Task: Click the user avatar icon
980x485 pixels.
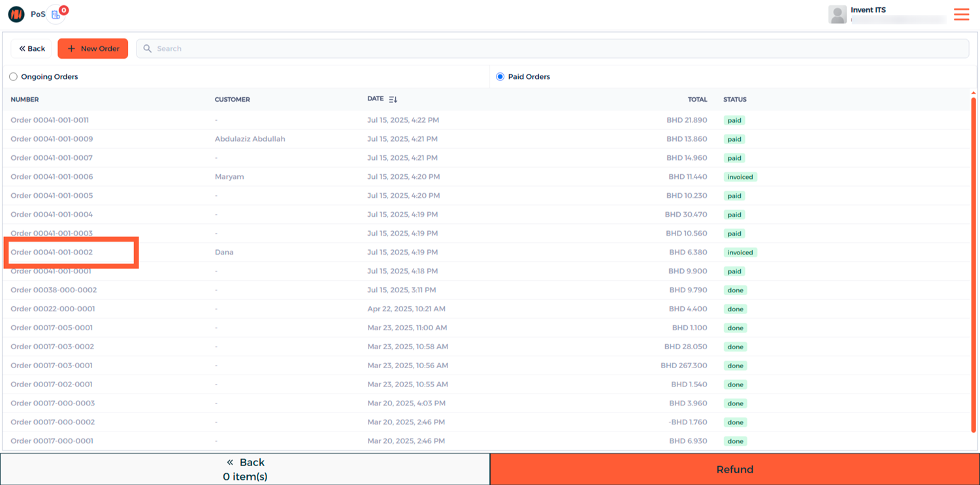Action: point(837,14)
